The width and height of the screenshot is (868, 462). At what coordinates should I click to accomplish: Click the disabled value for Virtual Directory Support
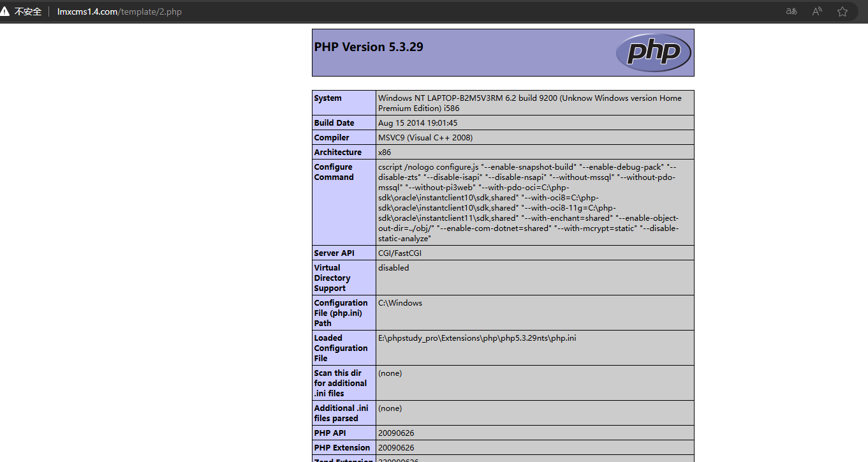point(394,268)
